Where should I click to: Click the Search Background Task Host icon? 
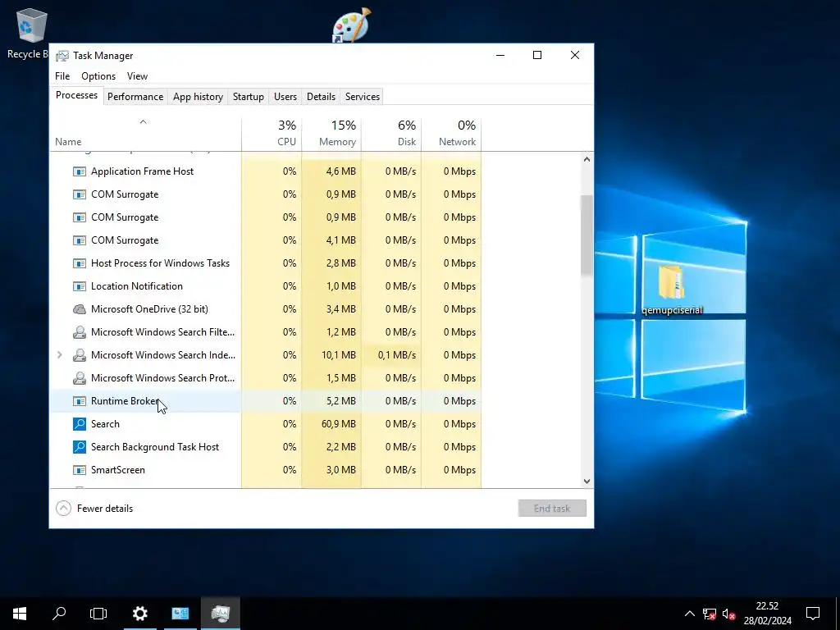(x=80, y=447)
